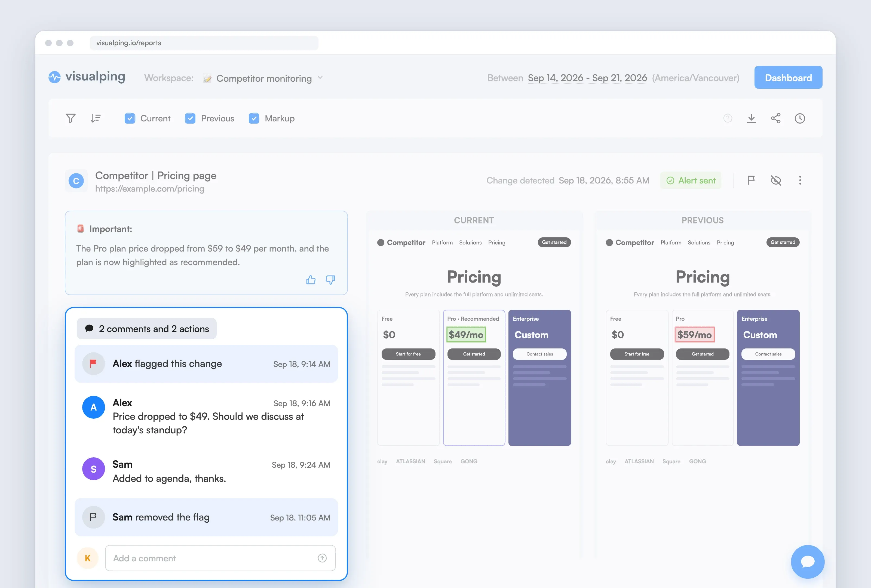Image resolution: width=871 pixels, height=588 pixels.
Task: Open the chat bubble support widget
Action: coord(807,561)
